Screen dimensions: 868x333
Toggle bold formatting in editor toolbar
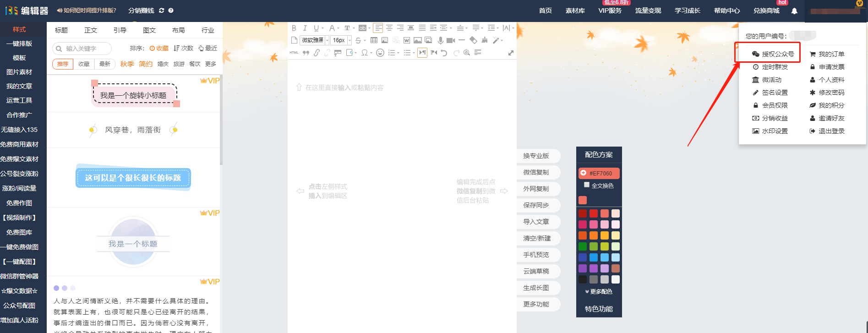pos(294,28)
